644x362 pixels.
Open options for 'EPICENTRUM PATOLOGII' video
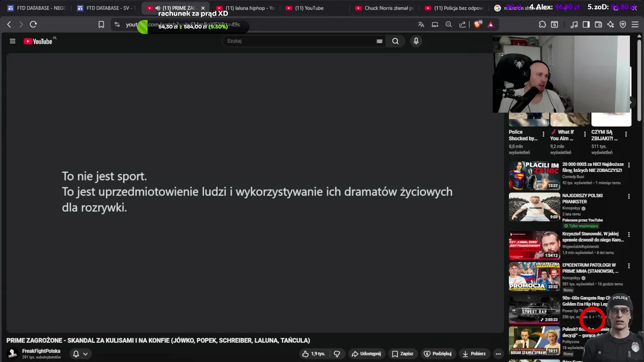pos(628,265)
